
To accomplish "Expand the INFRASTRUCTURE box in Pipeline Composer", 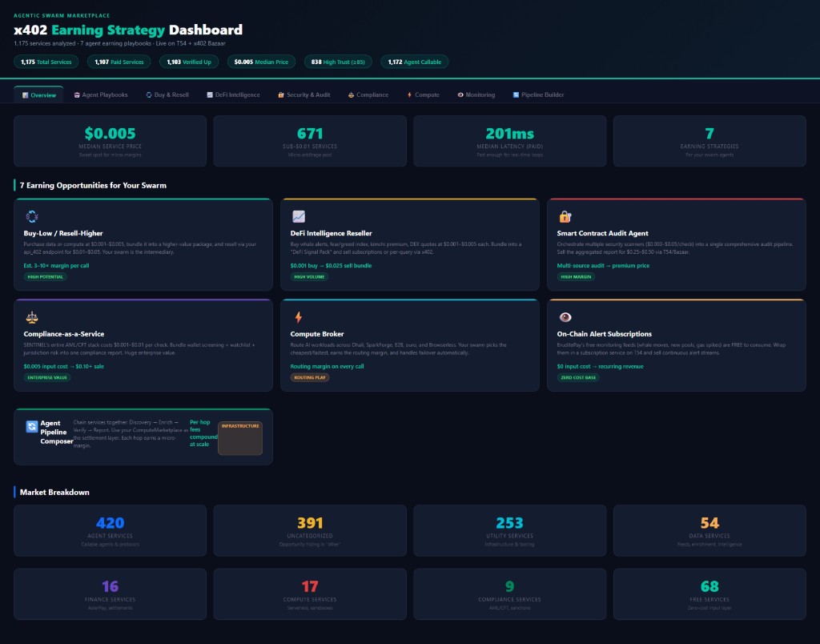I will click(x=239, y=437).
